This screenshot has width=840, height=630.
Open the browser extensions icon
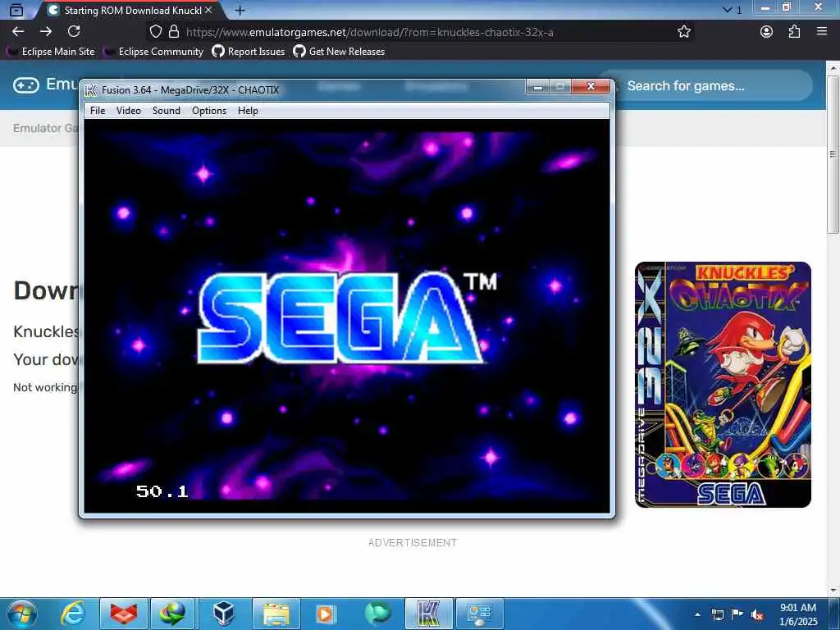point(794,32)
